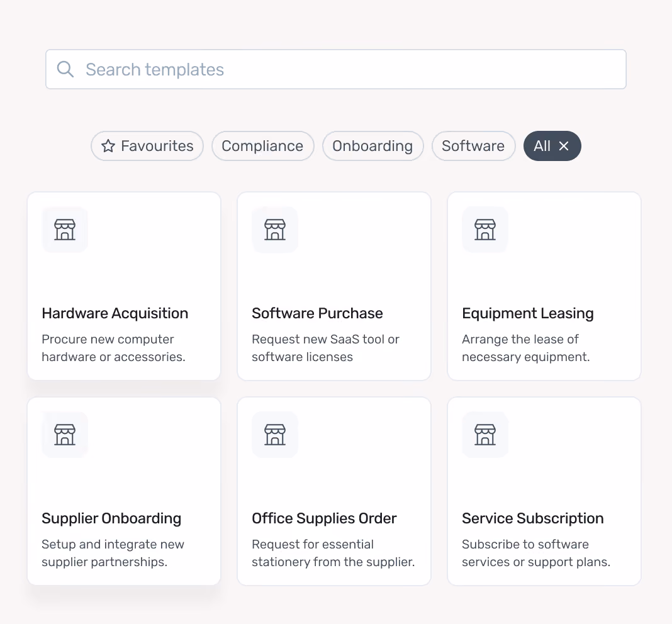
Task: Click the storefront icon on Software Purchase card
Action: pyautogui.click(x=275, y=230)
